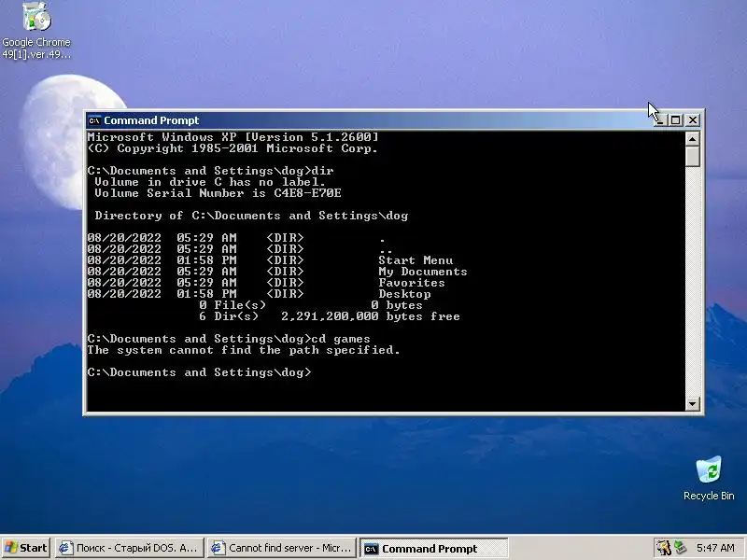
Task: Click 'Microsoft Windows XP [Version 5.1.2600]' line
Action: tap(233, 137)
